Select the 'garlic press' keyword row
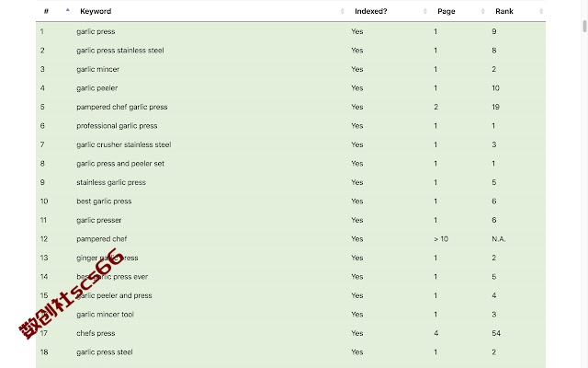588x368 pixels. (x=290, y=31)
